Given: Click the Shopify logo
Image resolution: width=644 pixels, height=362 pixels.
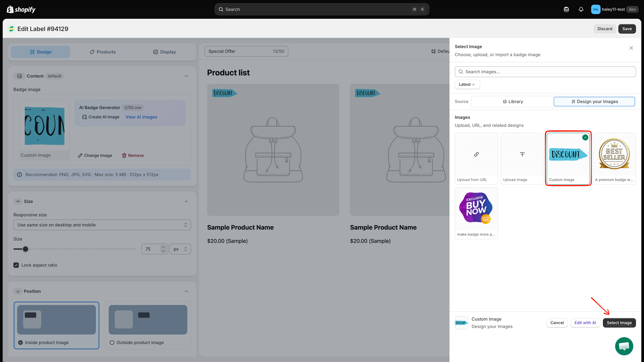Looking at the screenshot, I should coord(21,9).
